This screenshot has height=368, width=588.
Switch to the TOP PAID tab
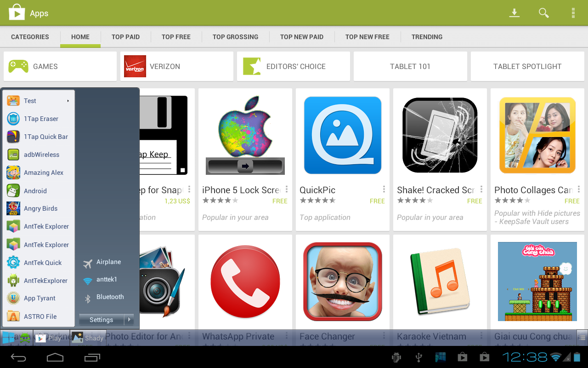click(x=125, y=37)
